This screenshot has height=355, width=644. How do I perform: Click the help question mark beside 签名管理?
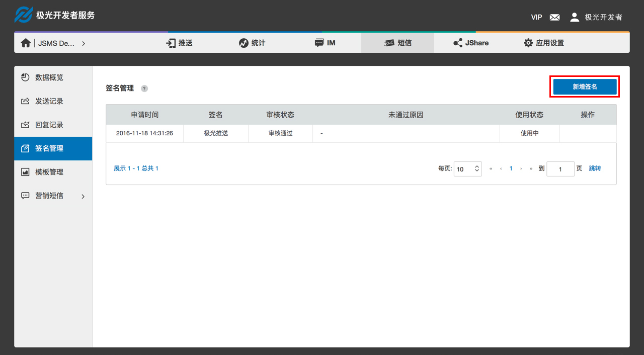(144, 88)
